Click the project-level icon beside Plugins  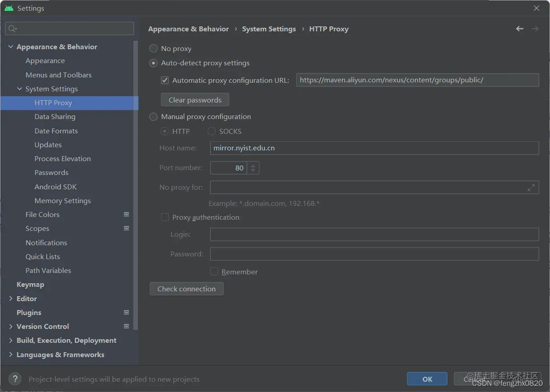(126, 312)
